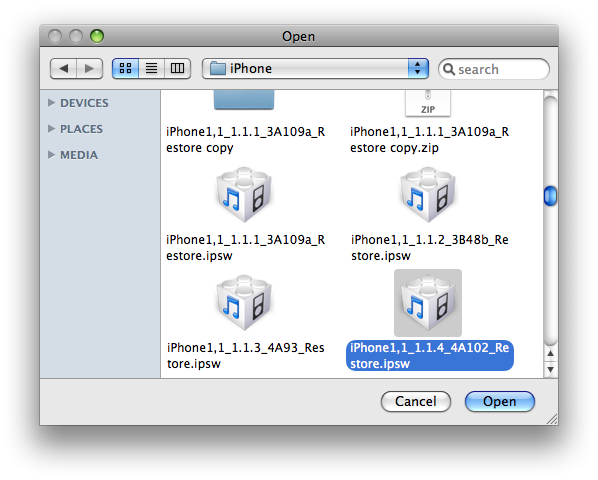Click the Open button
This screenshot has height=480, width=598.
500,401
